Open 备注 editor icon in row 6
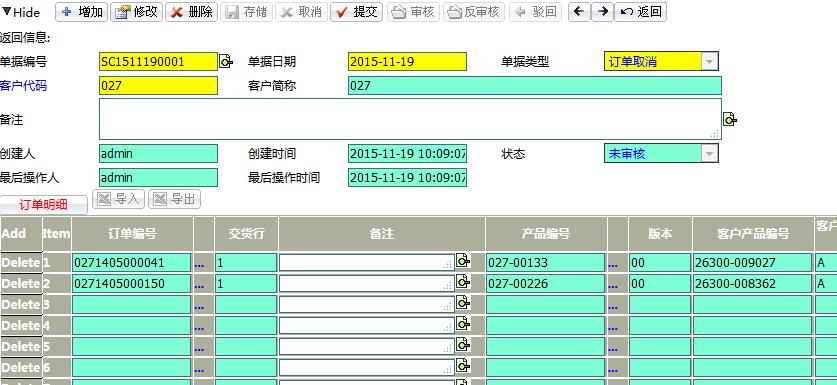Image resolution: width=837 pixels, height=385 pixels. 463,366
